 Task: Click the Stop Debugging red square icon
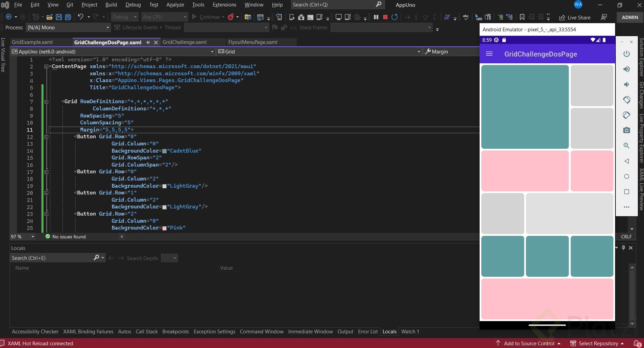point(385,17)
